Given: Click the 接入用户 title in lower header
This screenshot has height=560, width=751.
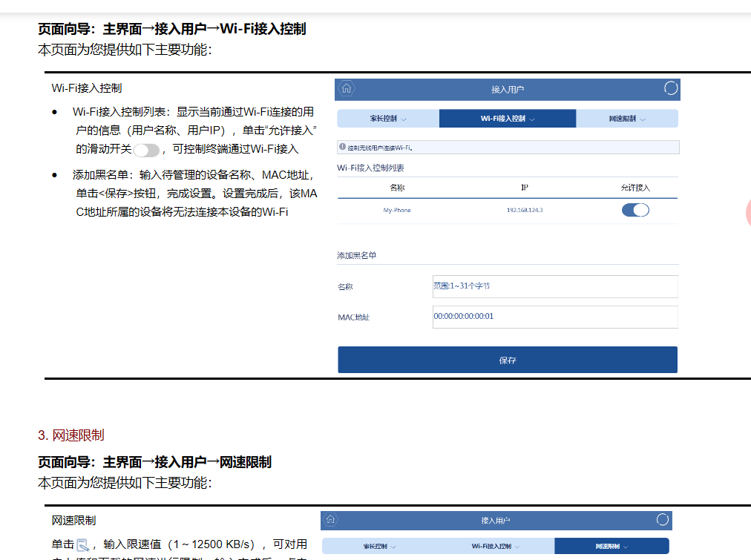Looking at the screenshot, I should [495, 521].
